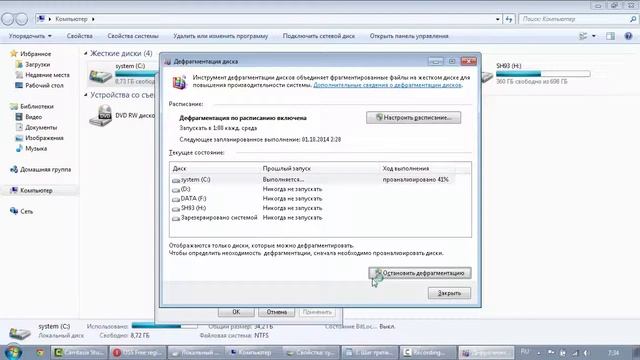Collapse the Устройства со съемными носителями group
Screen dimensions: 640x360
[x=86, y=95]
